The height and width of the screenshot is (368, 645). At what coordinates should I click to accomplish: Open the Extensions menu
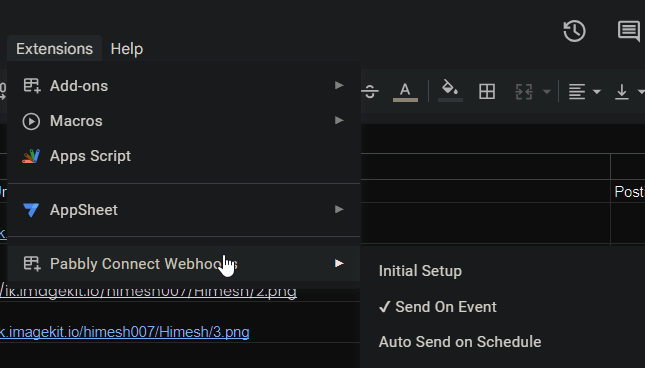pos(54,49)
